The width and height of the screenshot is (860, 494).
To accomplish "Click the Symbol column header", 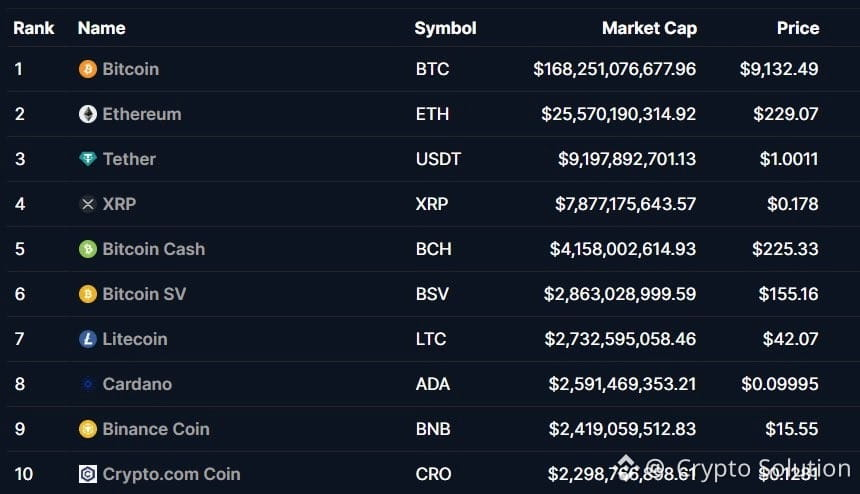I will [x=445, y=28].
